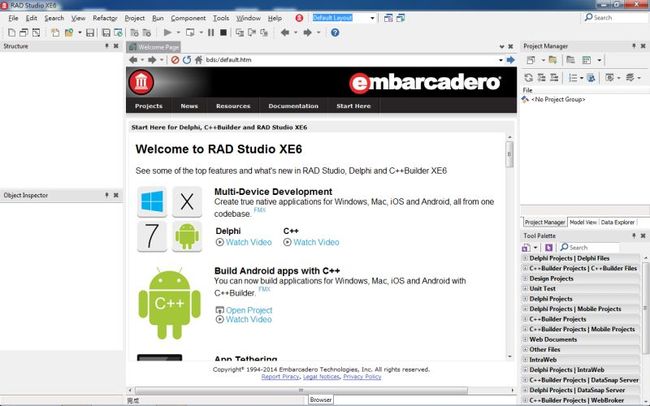Open the Documentation nav item

click(293, 106)
